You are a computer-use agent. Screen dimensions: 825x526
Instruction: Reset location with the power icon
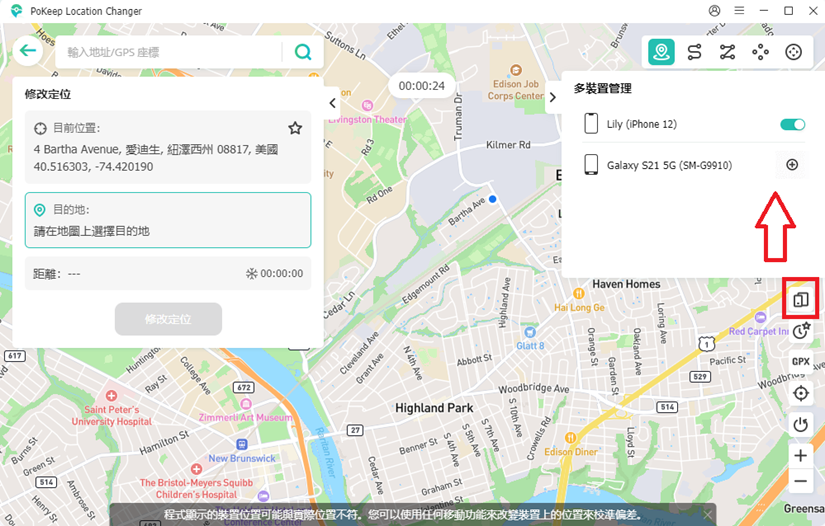pos(801,424)
